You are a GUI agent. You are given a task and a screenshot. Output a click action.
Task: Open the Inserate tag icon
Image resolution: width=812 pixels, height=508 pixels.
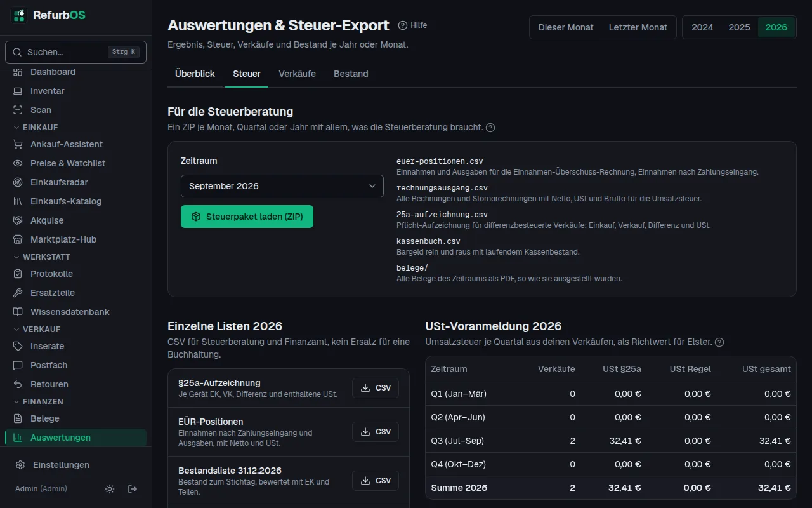(18, 346)
